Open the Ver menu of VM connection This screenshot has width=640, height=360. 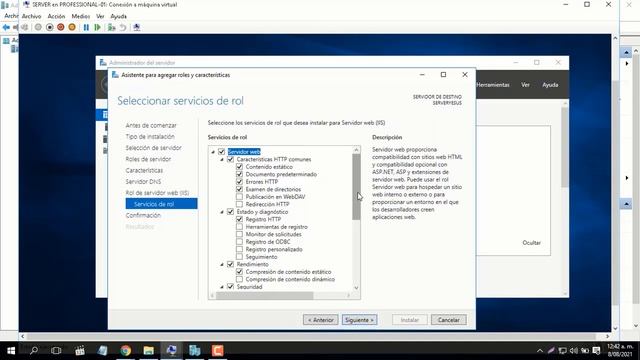tap(100, 16)
